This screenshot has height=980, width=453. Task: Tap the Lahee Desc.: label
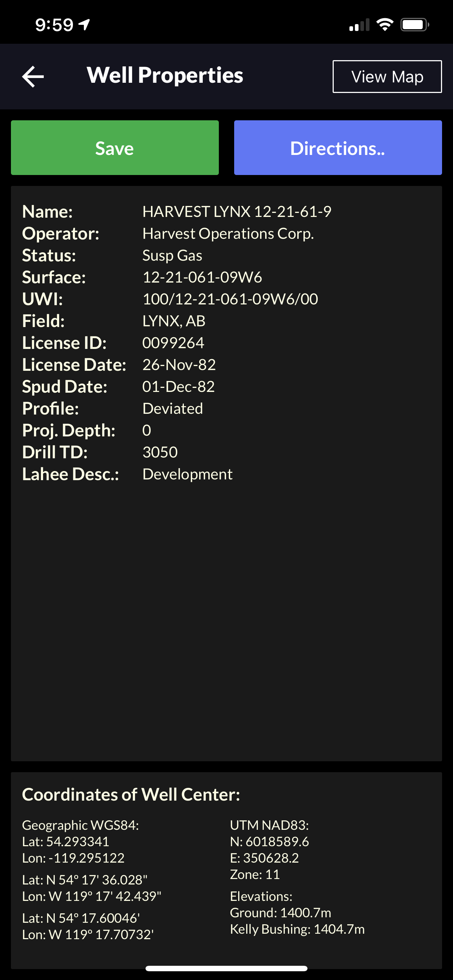tap(70, 474)
